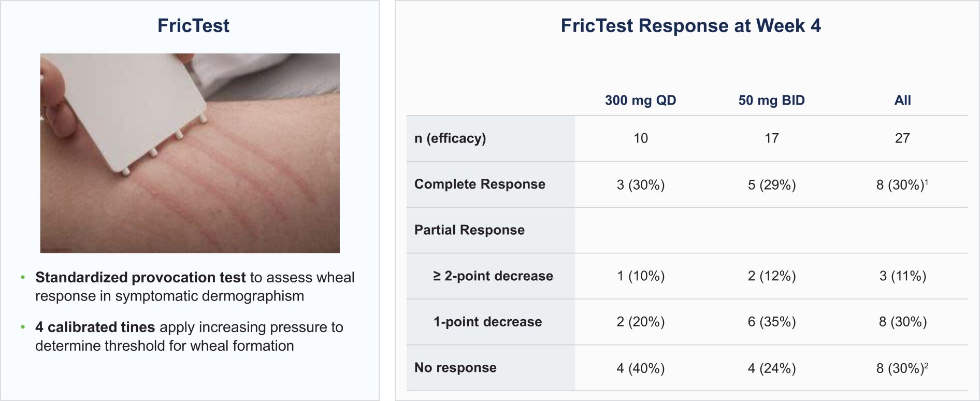Click the "n (efficacy)" row label
Image resolution: width=980 pixels, height=401 pixels.
(450, 138)
